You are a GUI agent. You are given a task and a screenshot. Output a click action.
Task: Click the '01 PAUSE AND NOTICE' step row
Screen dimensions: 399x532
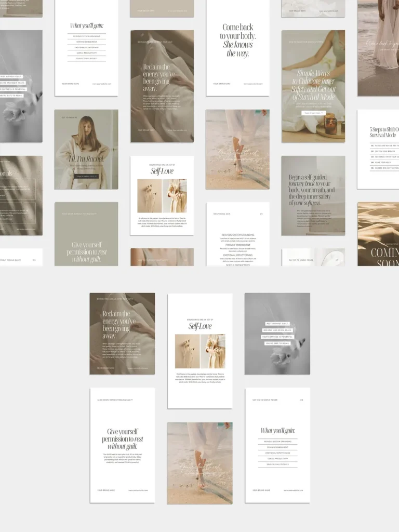click(385, 145)
